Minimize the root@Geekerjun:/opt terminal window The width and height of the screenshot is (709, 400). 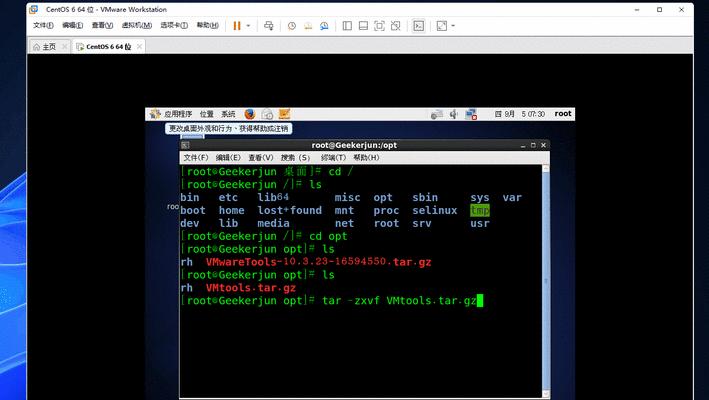click(x=523, y=145)
